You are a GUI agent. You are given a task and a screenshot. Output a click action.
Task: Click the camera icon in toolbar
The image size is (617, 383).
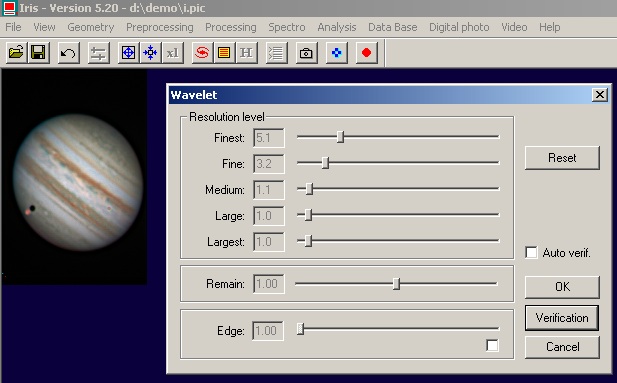tap(306, 53)
